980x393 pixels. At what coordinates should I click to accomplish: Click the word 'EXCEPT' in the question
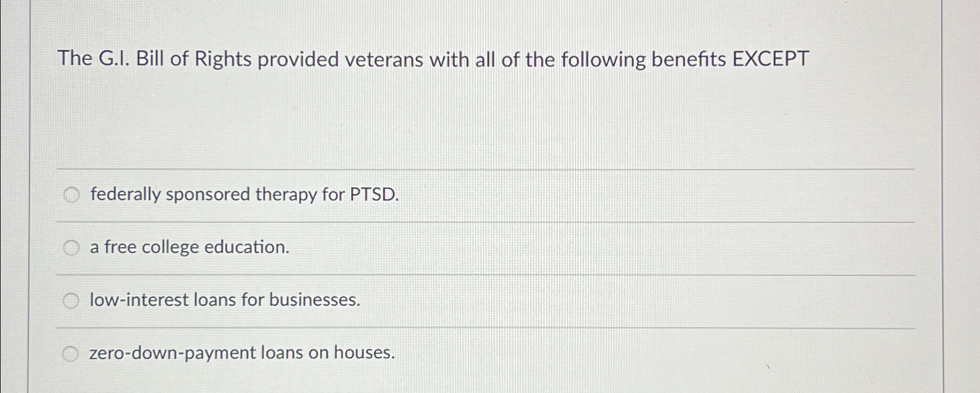coord(772,59)
